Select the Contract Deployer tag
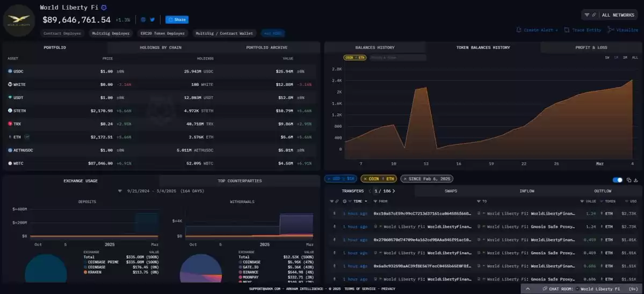Viewport: 644px width, 294px height. 62,34
